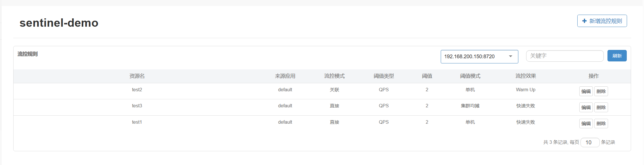644x165 pixels.
Task: Focus the 关键字 search input field
Action: point(564,56)
